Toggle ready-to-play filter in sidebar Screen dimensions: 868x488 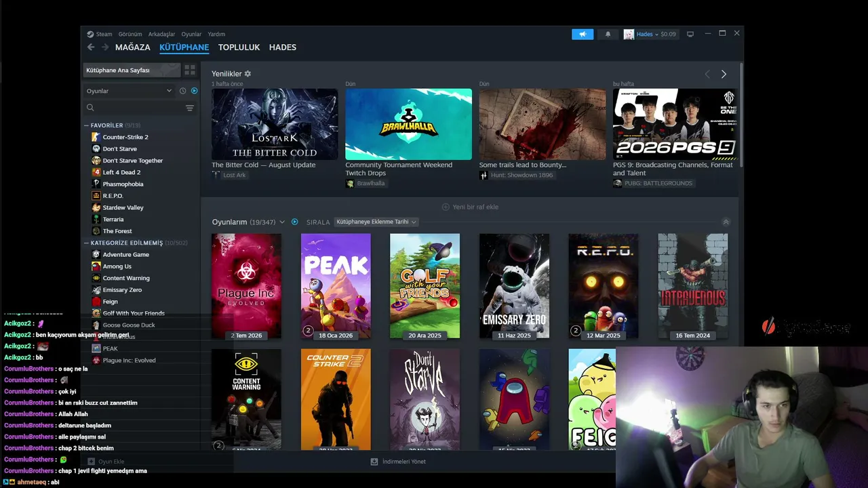(194, 91)
